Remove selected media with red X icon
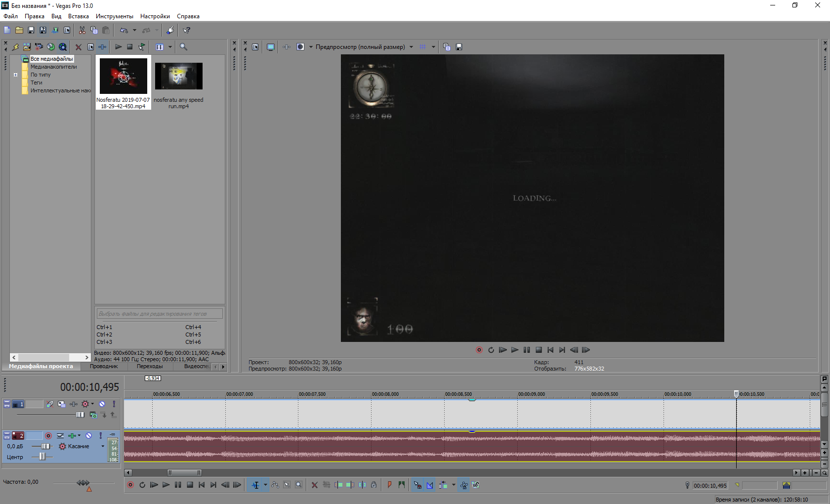Viewport: 830px width, 504px height. (78, 47)
